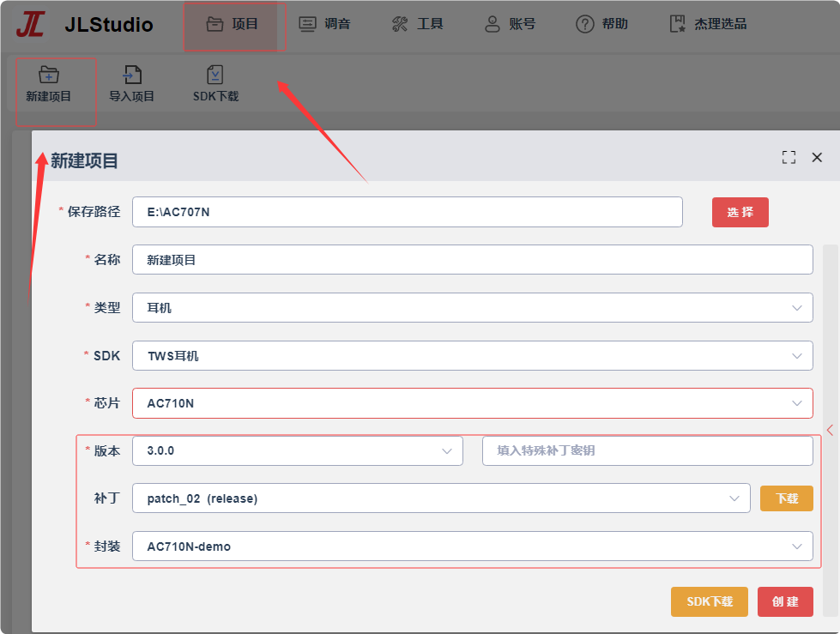The width and height of the screenshot is (840, 634).
Task: Open the 封装 dropdown showing AC710N-demo
Action: click(473, 546)
